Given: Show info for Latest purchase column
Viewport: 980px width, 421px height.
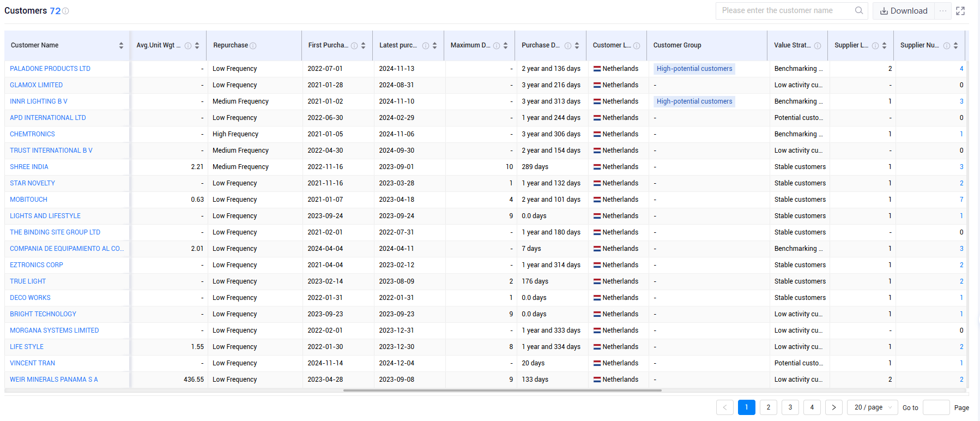Looking at the screenshot, I should click(426, 46).
